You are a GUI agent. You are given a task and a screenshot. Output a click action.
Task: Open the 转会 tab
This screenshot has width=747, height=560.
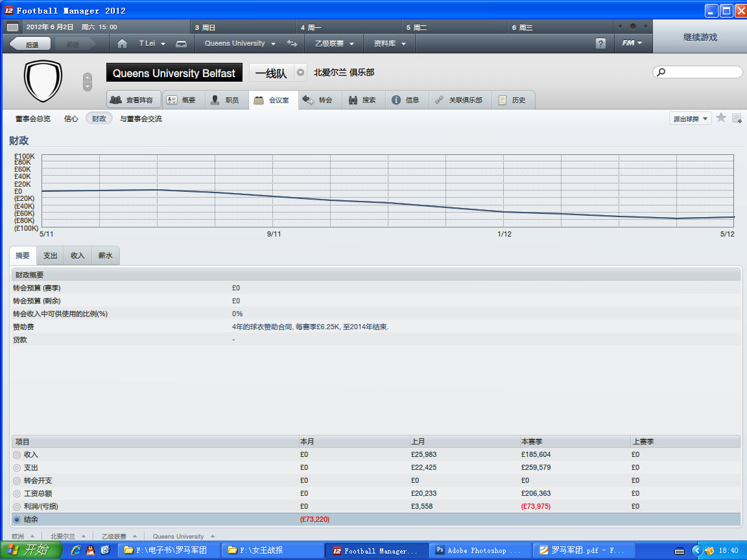click(x=320, y=100)
